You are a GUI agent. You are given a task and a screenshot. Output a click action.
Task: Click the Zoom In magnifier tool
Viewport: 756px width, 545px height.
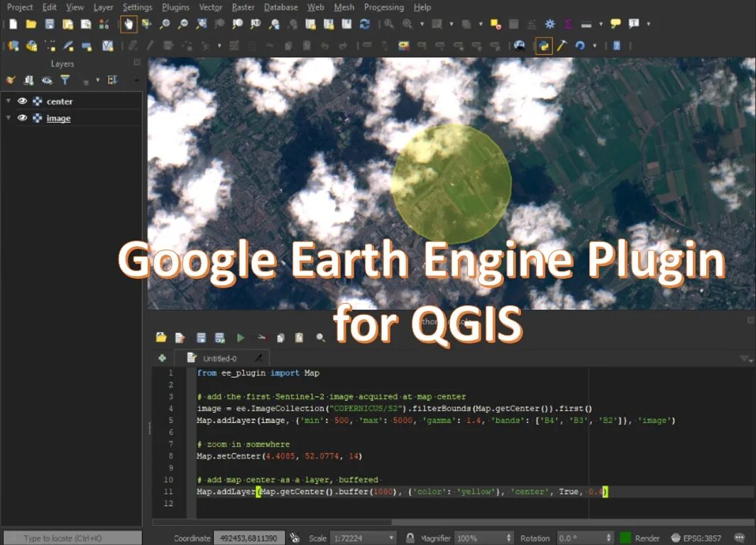click(x=165, y=23)
